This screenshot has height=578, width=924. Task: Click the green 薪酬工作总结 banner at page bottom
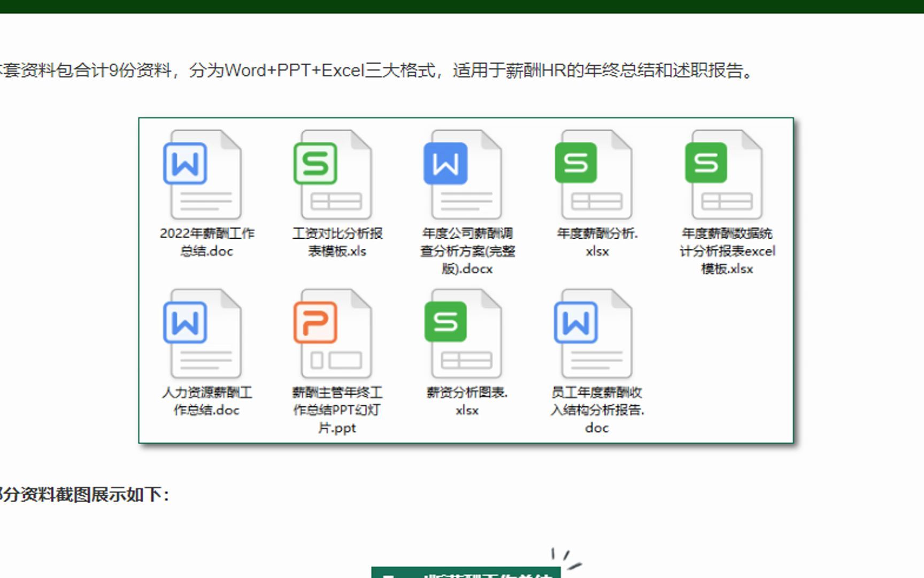point(466,573)
